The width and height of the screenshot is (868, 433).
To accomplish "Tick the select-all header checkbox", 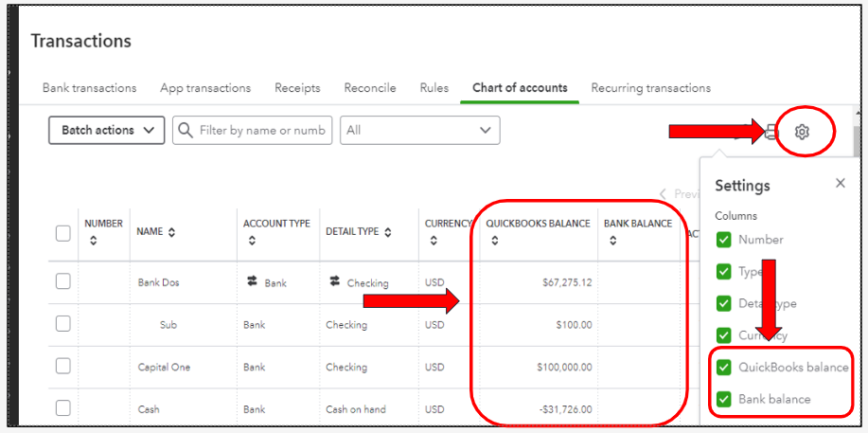I will (62, 233).
